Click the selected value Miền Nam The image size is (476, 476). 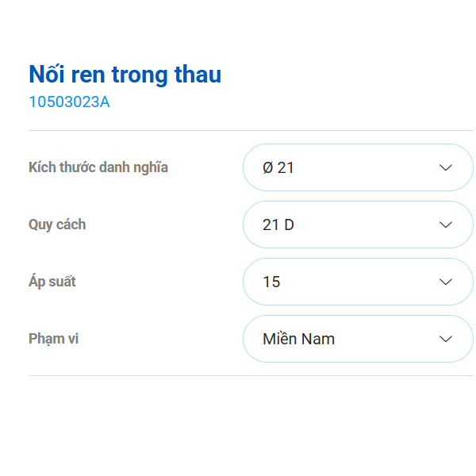click(x=298, y=339)
